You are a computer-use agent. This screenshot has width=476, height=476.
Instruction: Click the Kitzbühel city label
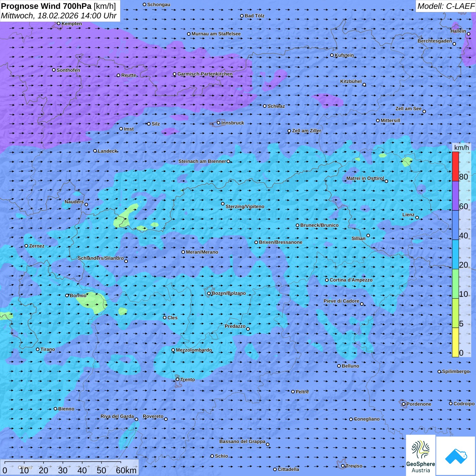[x=351, y=81]
